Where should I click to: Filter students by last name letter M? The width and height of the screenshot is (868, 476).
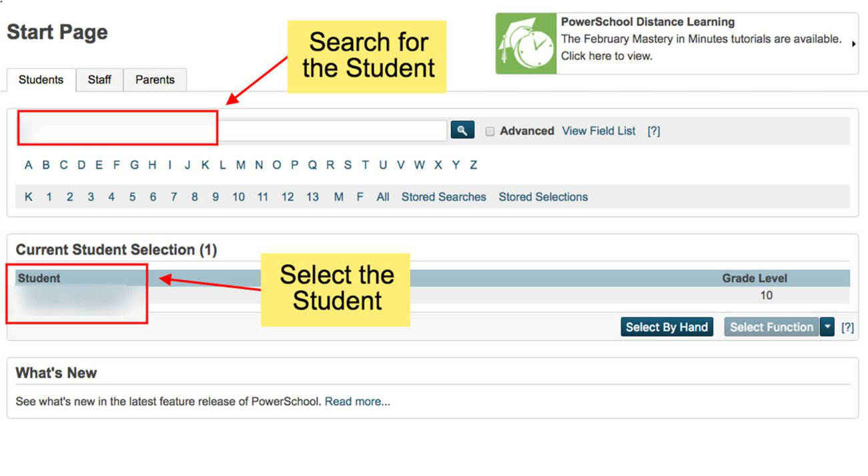[x=240, y=165]
